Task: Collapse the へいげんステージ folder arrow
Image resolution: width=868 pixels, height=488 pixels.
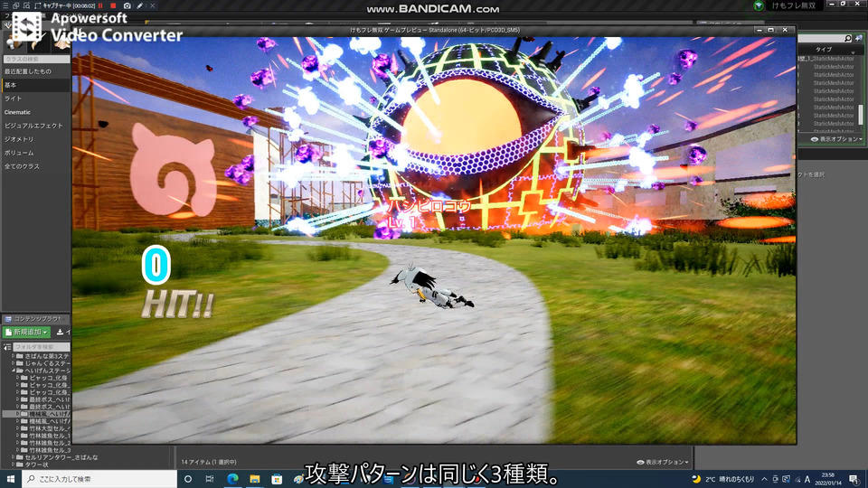Action: 14,371
